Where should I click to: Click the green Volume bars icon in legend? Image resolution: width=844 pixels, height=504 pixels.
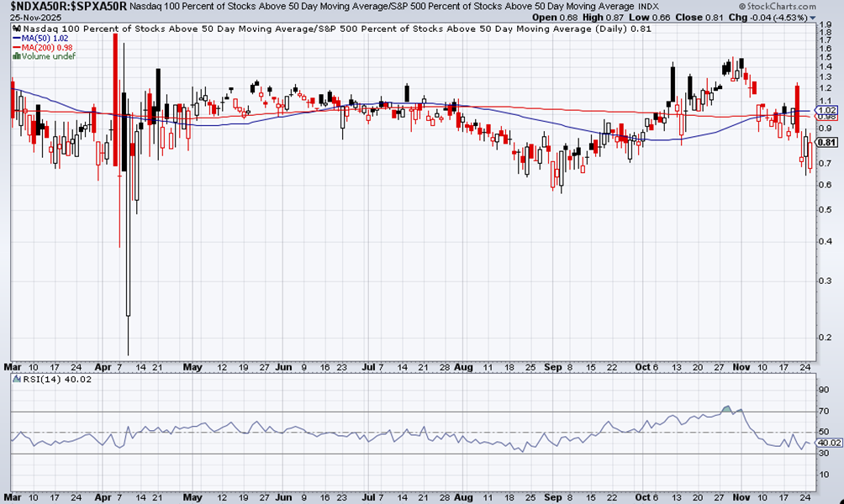click(16, 56)
